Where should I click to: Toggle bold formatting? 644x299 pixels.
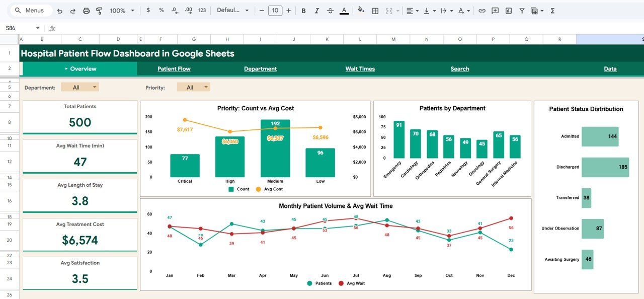coord(303,10)
